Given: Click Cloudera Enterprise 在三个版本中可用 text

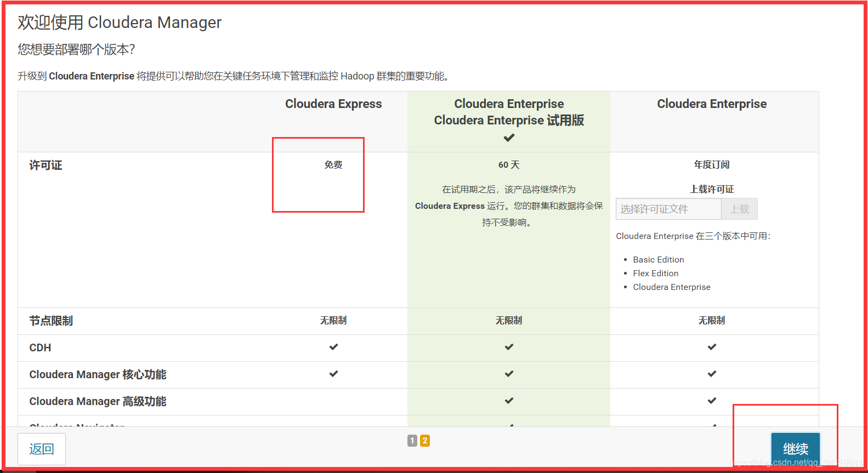Looking at the screenshot, I should click(693, 236).
